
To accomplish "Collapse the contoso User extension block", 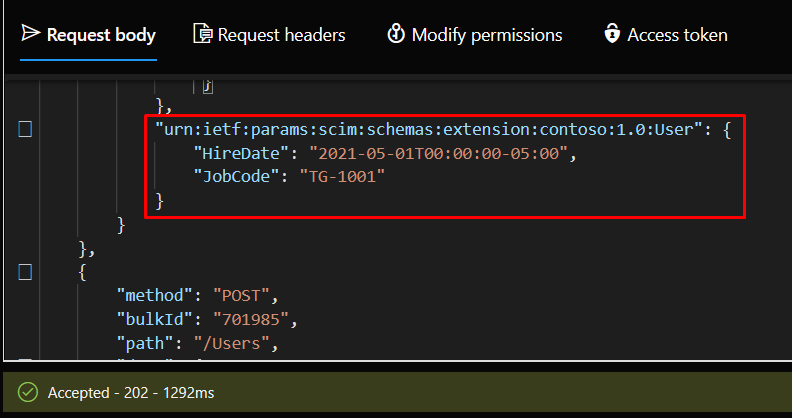I will click(26, 129).
